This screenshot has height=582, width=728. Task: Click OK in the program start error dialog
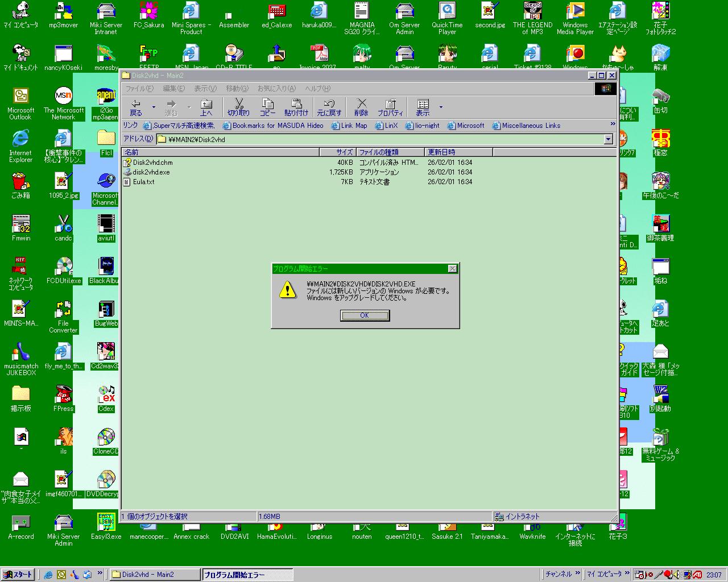pyautogui.click(x=365, y=315)
